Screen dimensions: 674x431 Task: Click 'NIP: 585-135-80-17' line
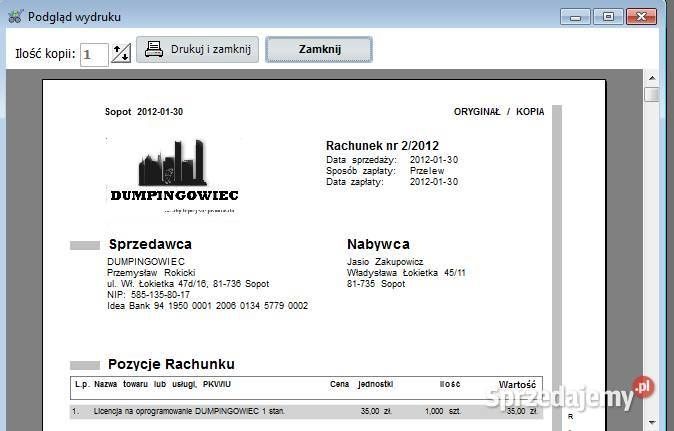pos(148,295)
